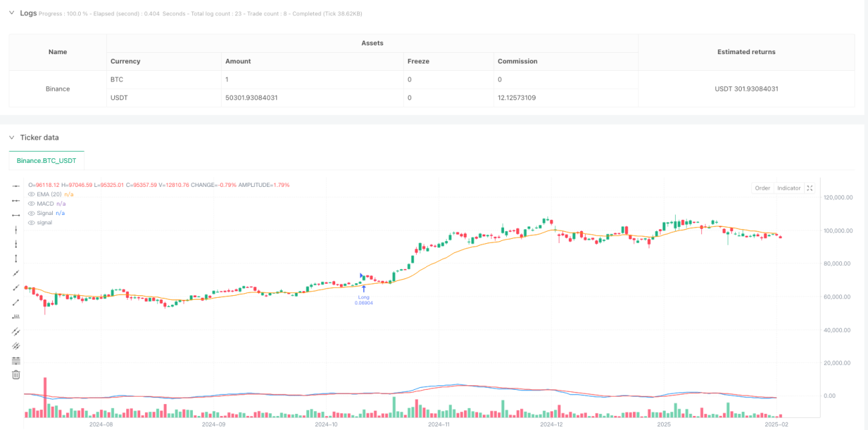Collapse the Ticker data section
The height and width of the screenshot is (430, 868).
[x=11, y=138]
